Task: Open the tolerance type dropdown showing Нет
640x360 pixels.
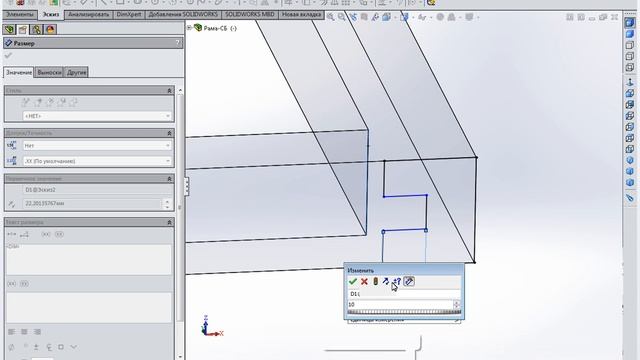Action: coord(97,146)
